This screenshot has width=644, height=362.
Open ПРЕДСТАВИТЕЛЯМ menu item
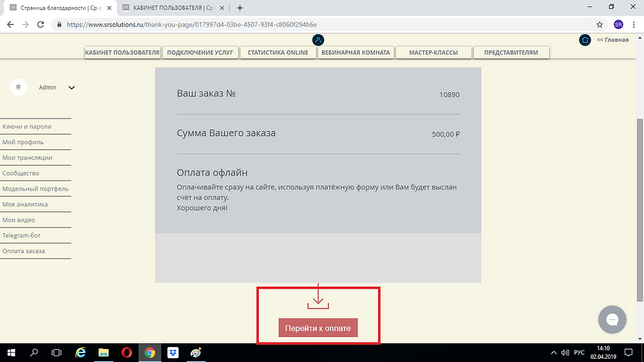[511, 52]
